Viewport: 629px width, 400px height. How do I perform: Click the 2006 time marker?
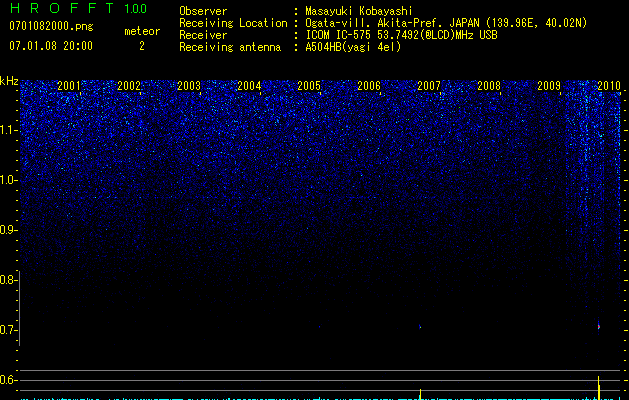[x=369, y=85]
